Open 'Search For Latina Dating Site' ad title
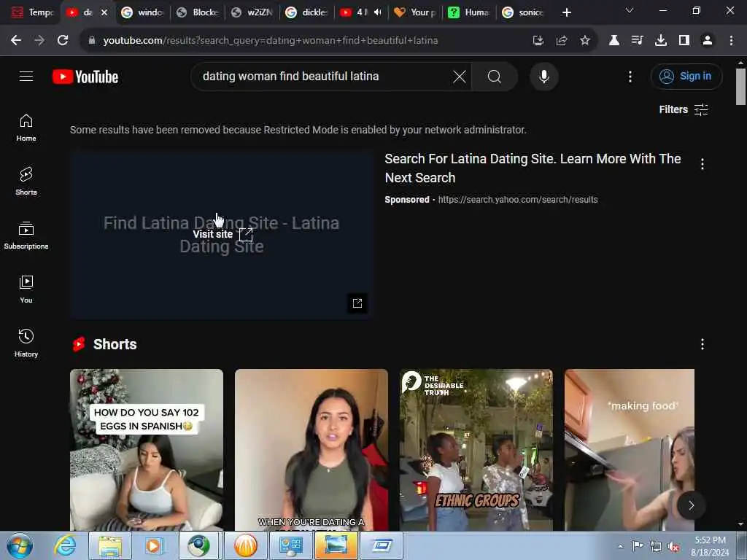The image size is (747, 560). click(x=533, y=168)
